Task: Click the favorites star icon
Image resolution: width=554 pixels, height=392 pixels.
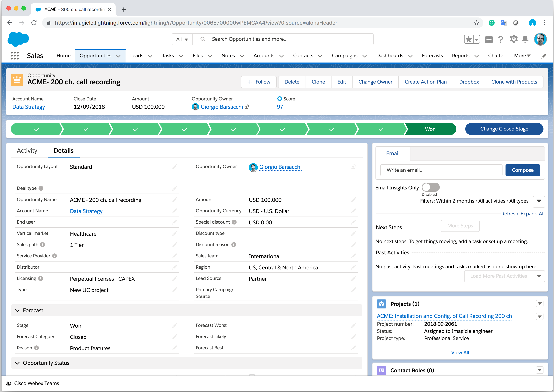Action: [x=469, y=39]
